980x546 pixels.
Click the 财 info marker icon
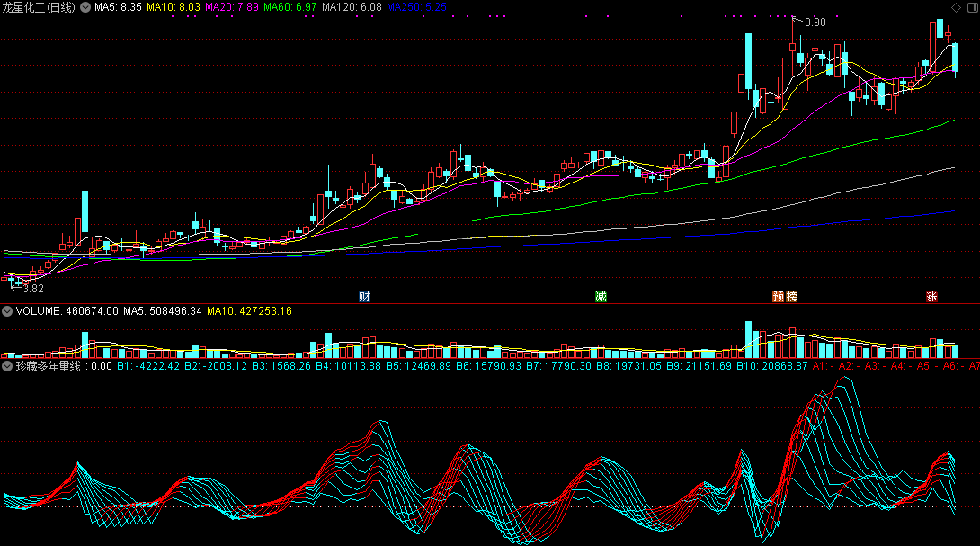point(364,297)
